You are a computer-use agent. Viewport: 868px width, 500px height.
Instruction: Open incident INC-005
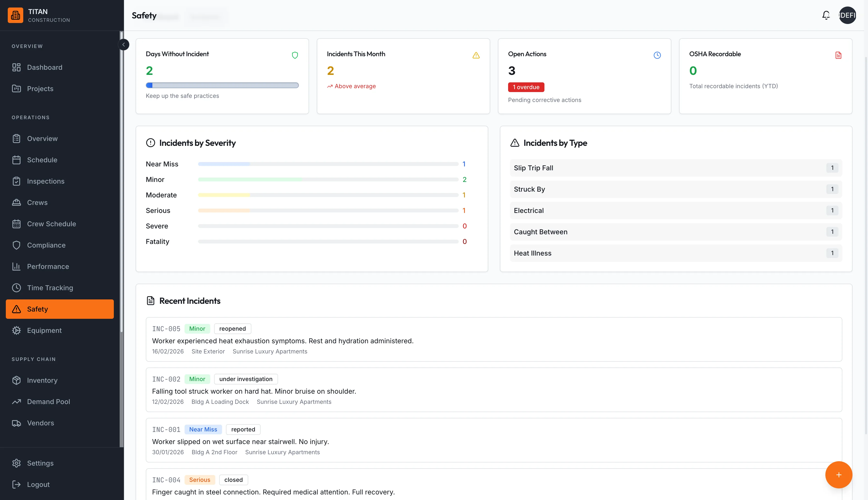point(494,339)
